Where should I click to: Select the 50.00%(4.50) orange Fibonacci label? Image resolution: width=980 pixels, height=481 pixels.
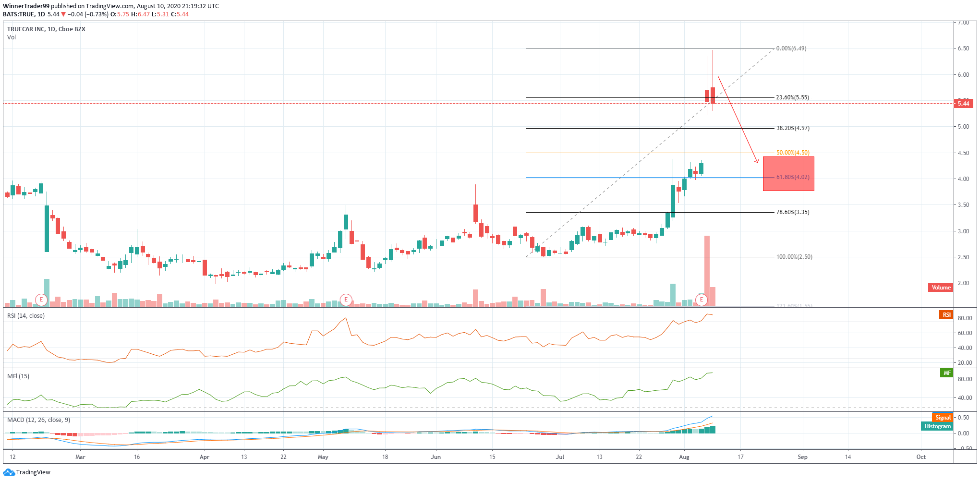[793, 153]
